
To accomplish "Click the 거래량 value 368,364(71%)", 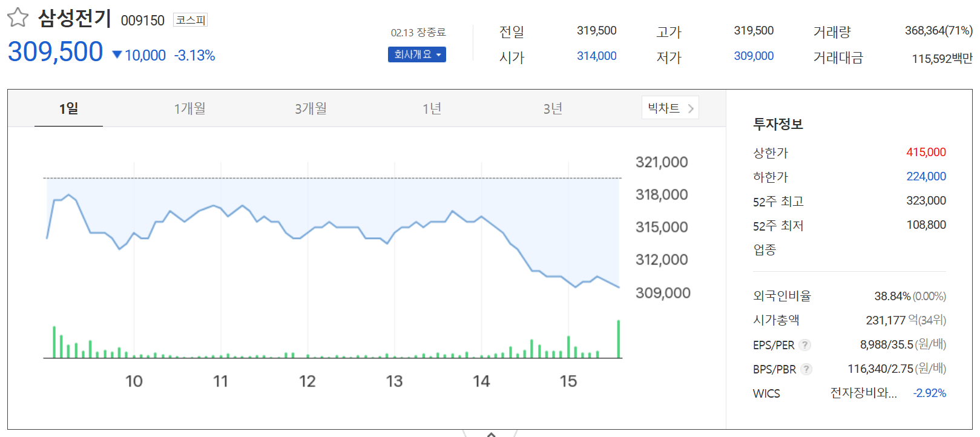I will click(x=938, y=31).
